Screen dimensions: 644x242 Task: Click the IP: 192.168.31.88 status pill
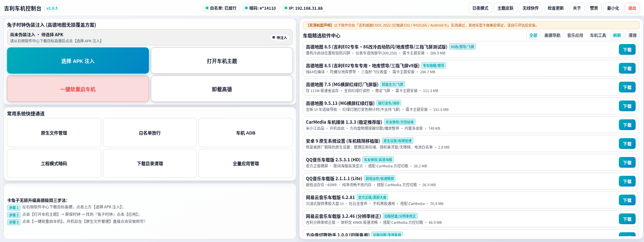[304, 8]
